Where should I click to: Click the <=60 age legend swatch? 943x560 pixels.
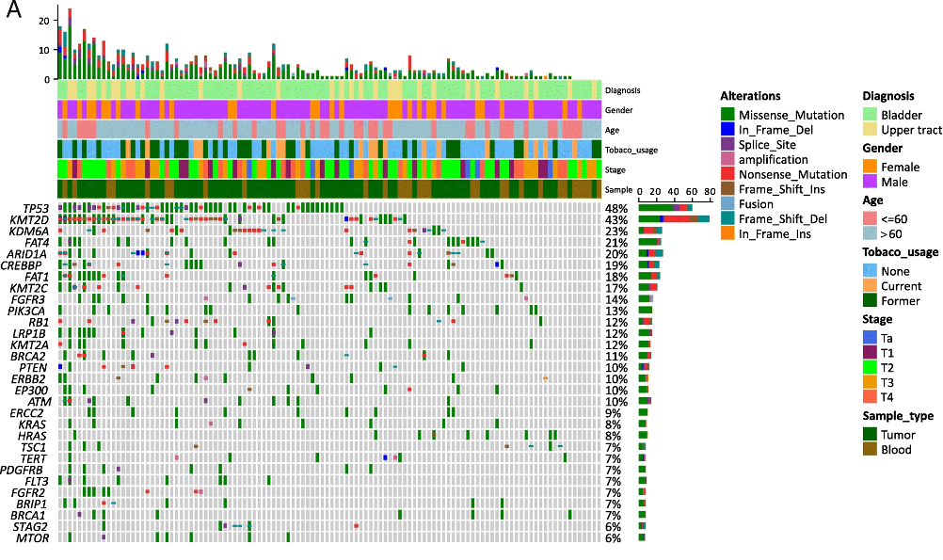tap(870, 219)
